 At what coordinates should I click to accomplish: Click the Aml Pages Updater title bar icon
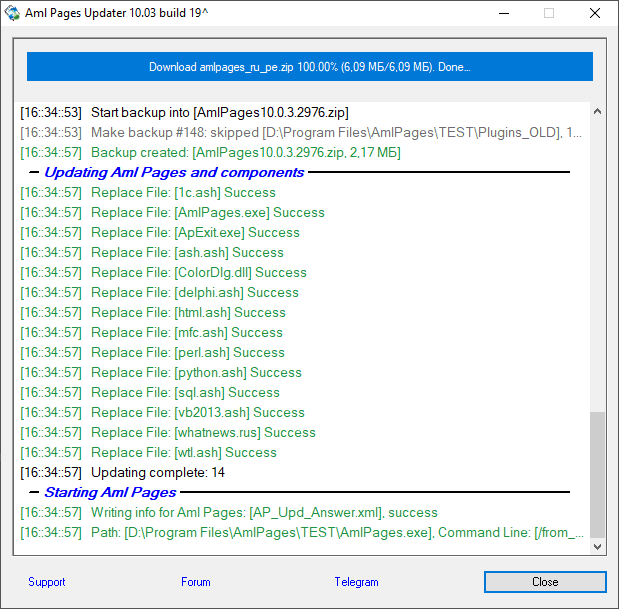coord(12,13)
